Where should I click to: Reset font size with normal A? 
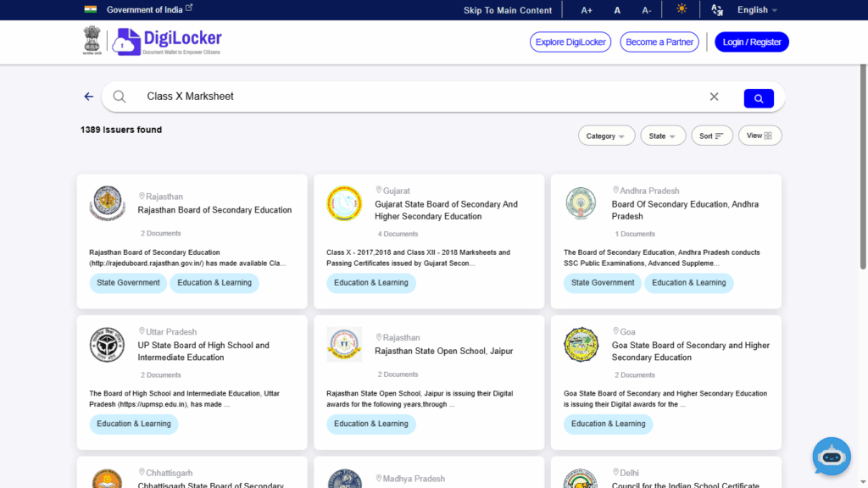[x=617, y=10]
